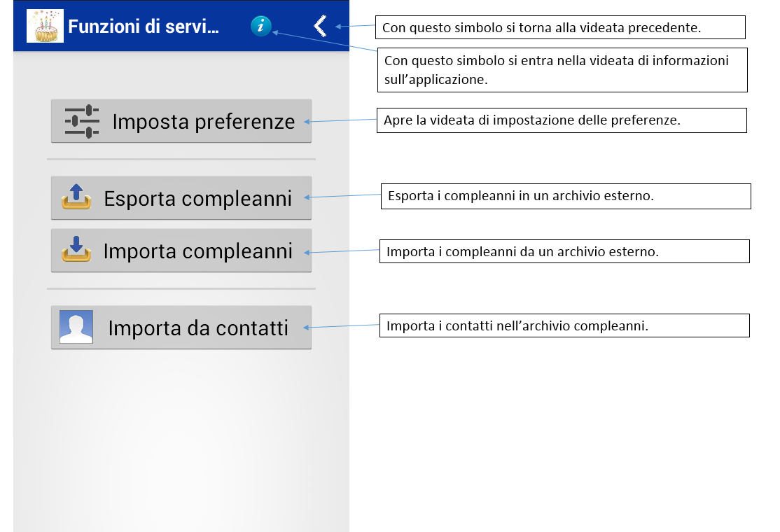Click the info symbol description box
The height and width of the screenshot is (532, 780).
[562, 69]
